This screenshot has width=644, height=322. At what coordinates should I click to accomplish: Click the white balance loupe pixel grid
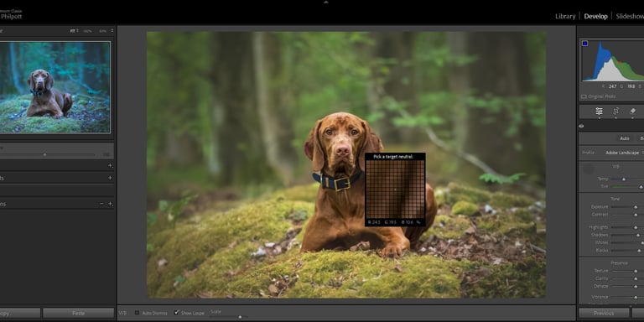[x=395, y=190]
